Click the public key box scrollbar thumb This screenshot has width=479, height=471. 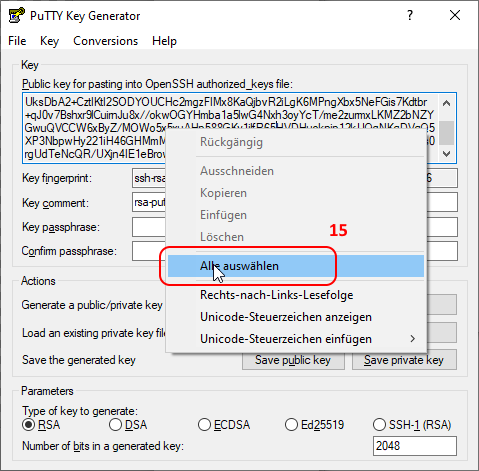click(x=446, y=133)
